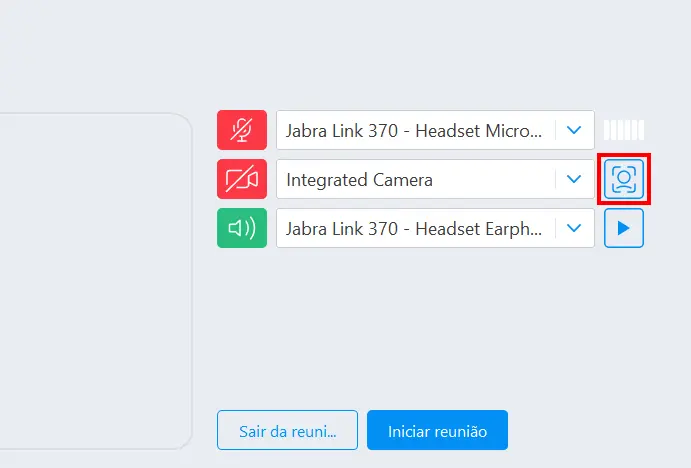Click the crossed-out video camera icon
691x468 pixels.
tap(241, 179)
